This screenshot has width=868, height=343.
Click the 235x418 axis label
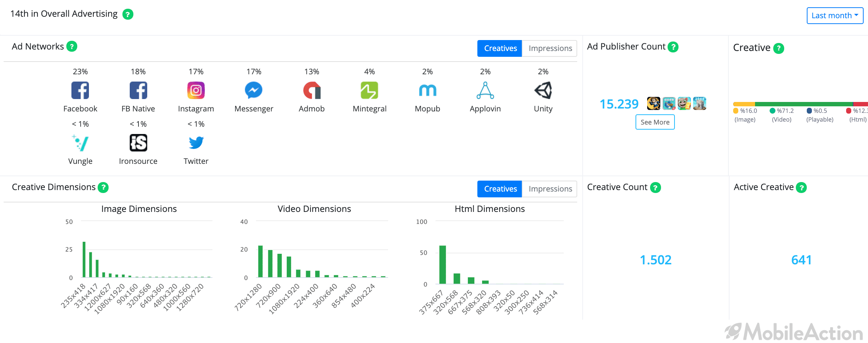[73, 296]
